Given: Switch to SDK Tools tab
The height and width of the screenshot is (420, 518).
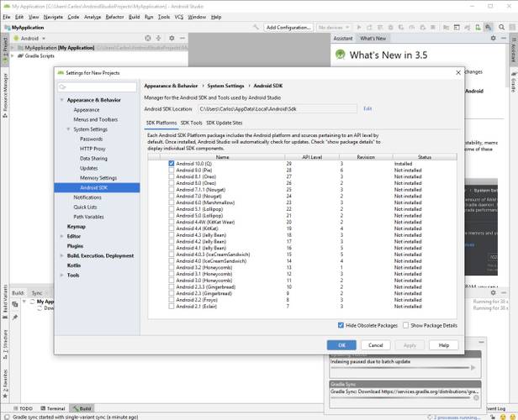Looking at the screenshot, I should click(x=191, y=123).
